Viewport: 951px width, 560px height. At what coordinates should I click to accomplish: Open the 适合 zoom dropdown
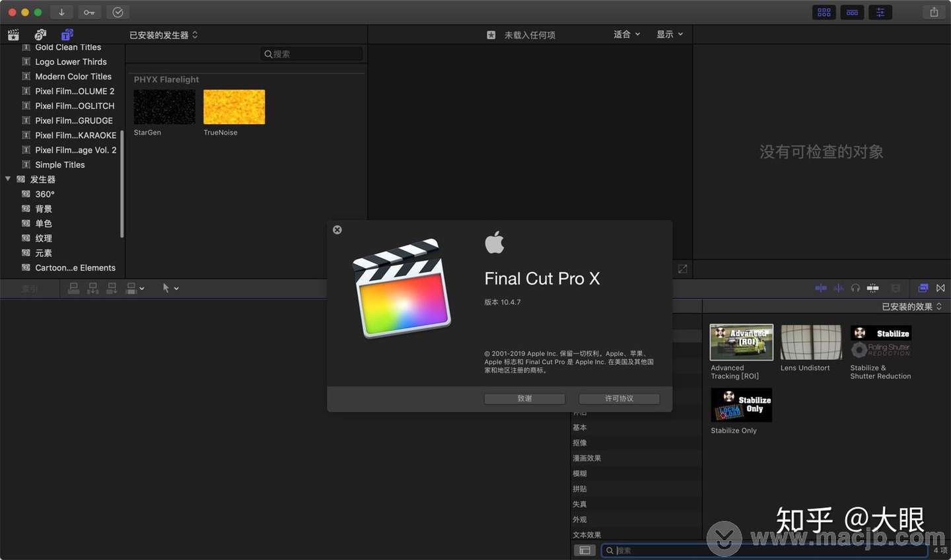627,34
